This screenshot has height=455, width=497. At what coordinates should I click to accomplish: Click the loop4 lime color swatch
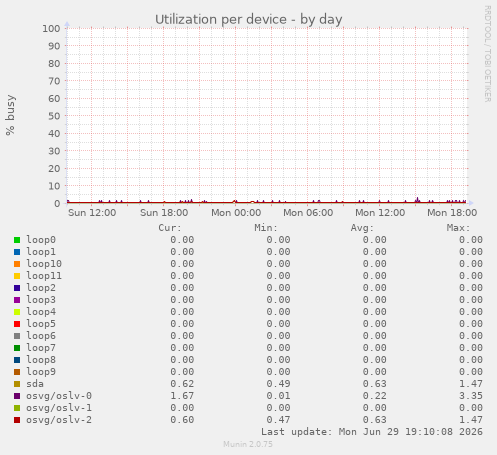(17, 312)
